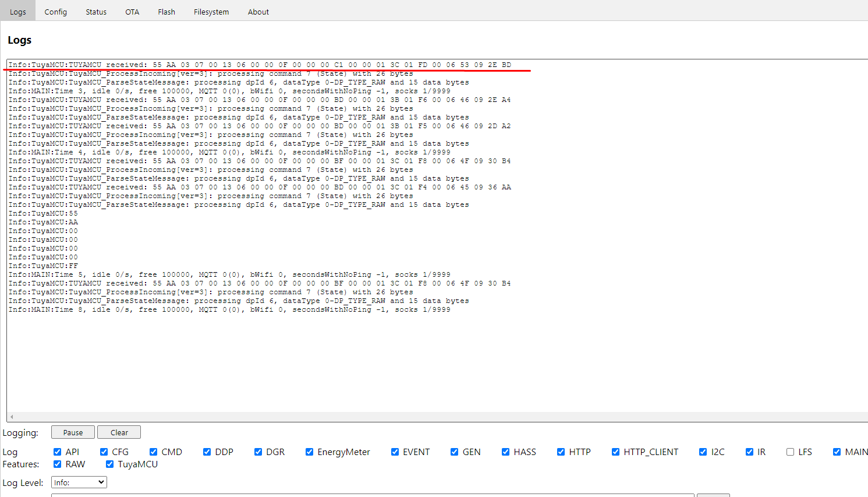Click the 'MAIN:Time 8' log line
The image size is (868, 497).
pos(229,309)
